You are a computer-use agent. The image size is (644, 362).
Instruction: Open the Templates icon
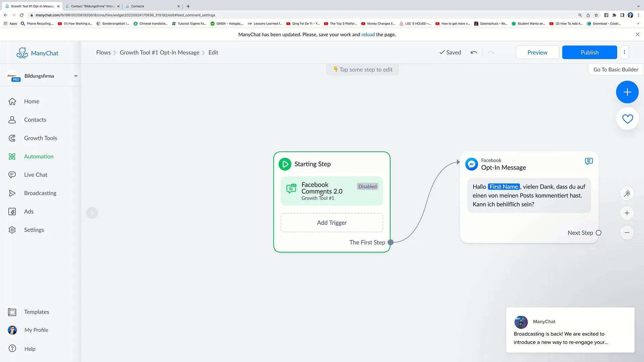click(x=12, y=312)
